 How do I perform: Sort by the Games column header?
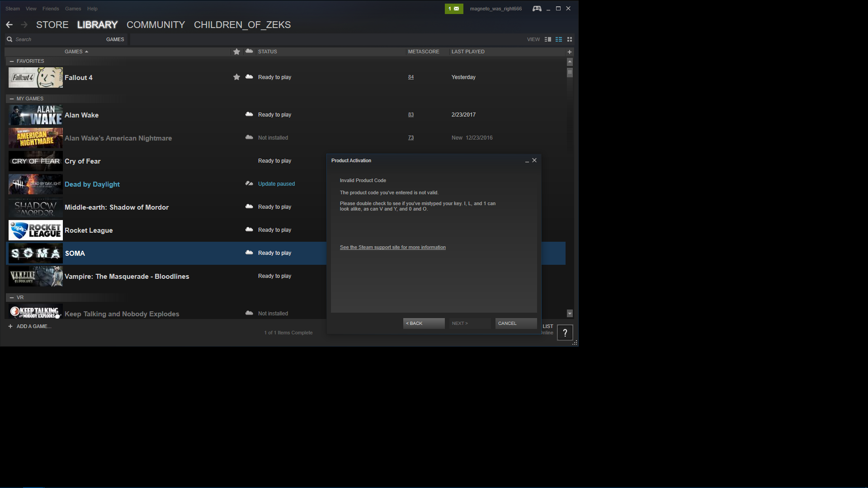tap(76, 52)
